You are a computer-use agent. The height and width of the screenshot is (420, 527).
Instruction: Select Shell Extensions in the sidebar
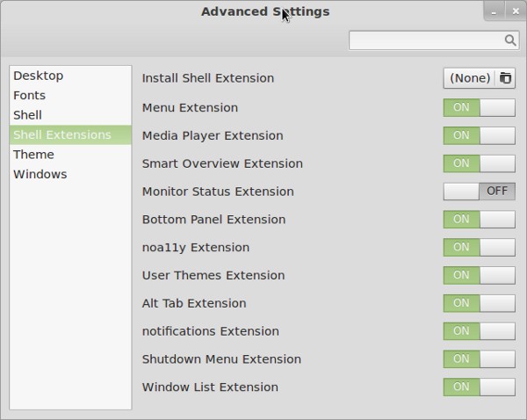click(62, 134)
